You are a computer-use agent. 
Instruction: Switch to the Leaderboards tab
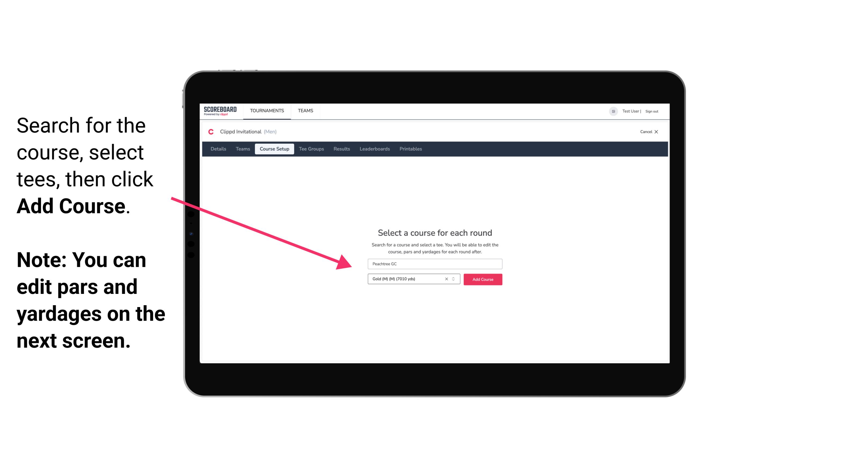pyautogui.click(x=374, y=149)
